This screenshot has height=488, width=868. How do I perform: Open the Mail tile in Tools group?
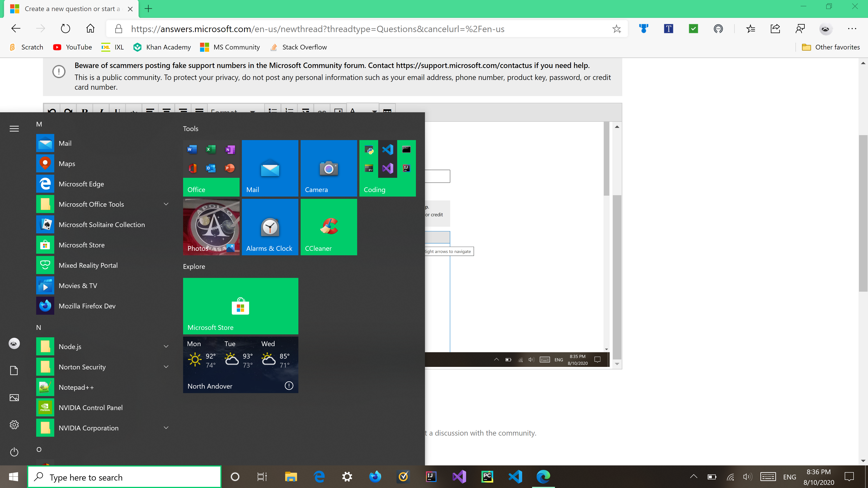pyautogui.click(x=270, y=168)
